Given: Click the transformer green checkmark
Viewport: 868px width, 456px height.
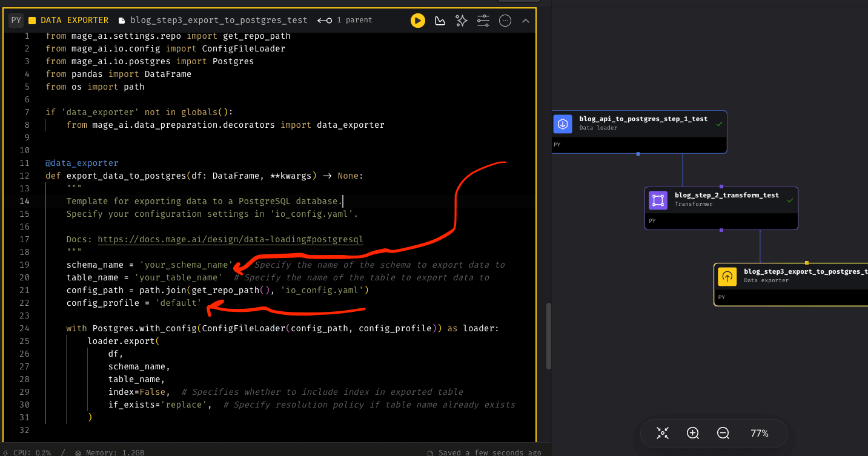Looking at the screenshot, I should [790, 200].
